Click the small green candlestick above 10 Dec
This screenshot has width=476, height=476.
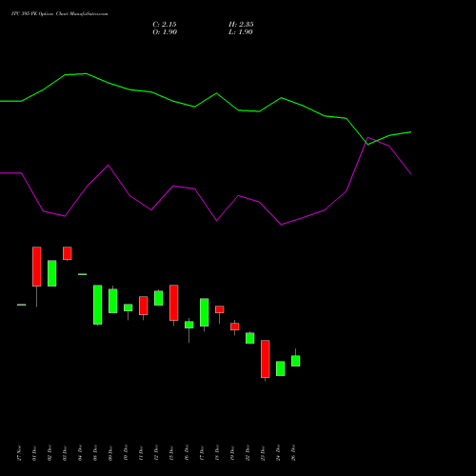[129, 307]
